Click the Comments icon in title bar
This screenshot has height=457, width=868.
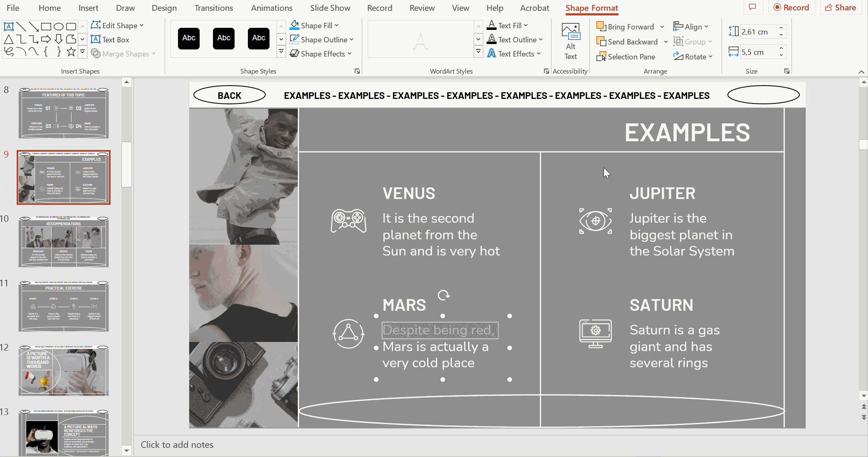(752, 7)
